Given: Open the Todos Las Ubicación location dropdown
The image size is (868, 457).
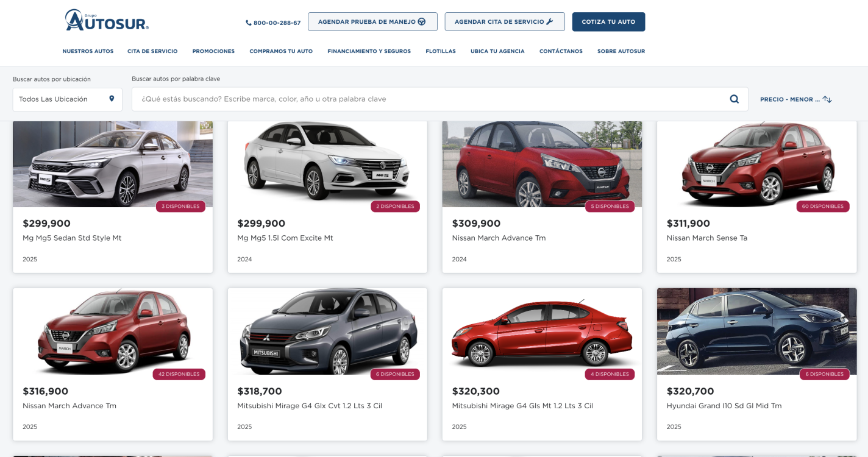Looking at the screenshot, I should [67, 99].
